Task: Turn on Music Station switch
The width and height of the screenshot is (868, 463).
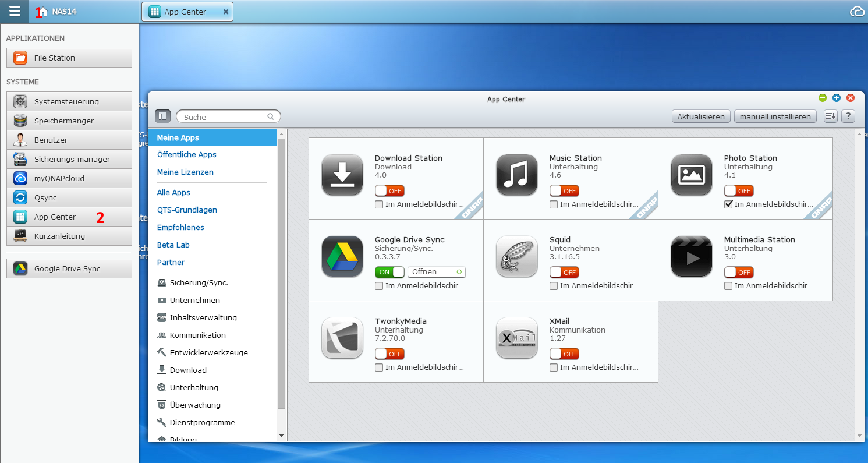Action: tap(564, 190)
